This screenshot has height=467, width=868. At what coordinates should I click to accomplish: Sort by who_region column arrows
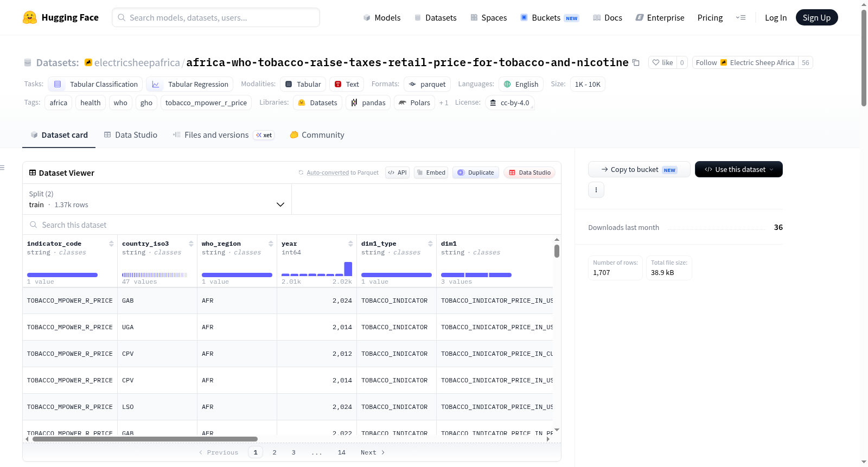[x=271, y=244]
